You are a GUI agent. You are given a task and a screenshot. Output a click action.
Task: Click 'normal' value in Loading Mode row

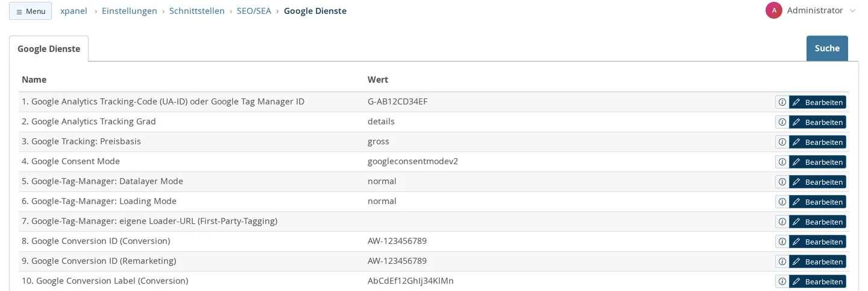click(382, 201)
